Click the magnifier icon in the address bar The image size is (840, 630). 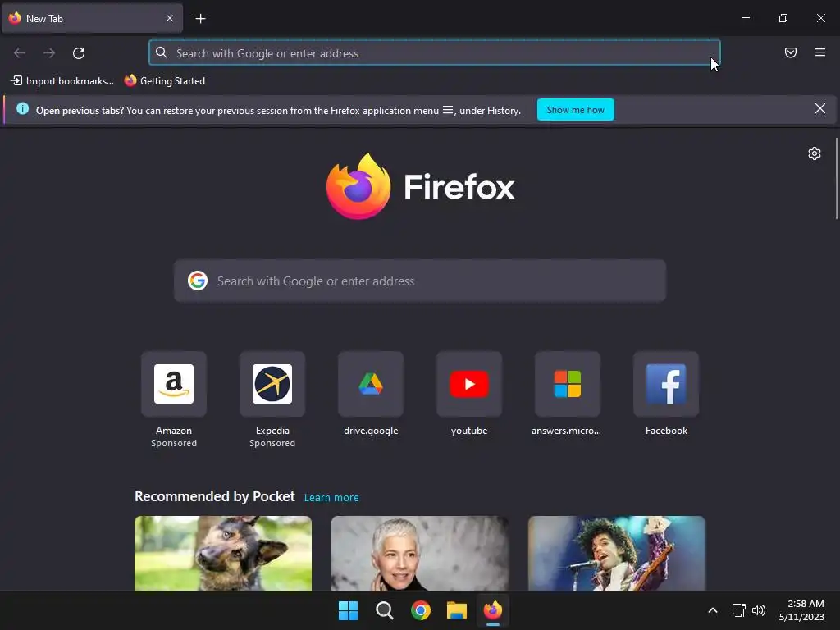[x=162, y=52]
